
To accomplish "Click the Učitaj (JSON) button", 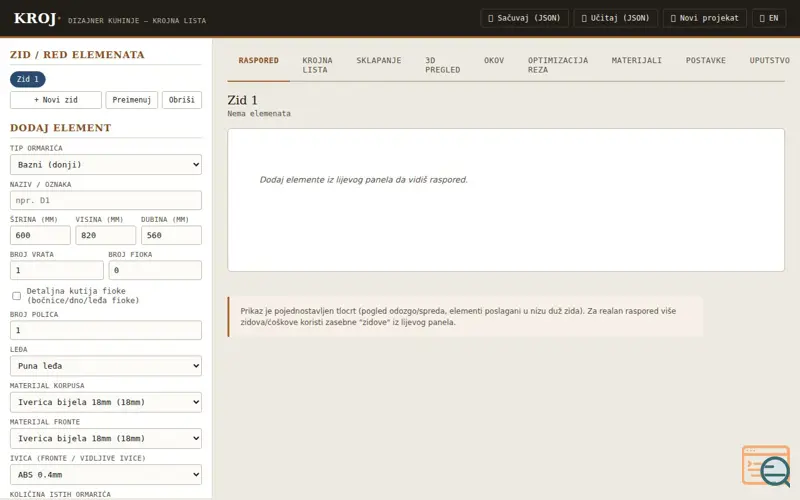I will (x=615, y=18).
